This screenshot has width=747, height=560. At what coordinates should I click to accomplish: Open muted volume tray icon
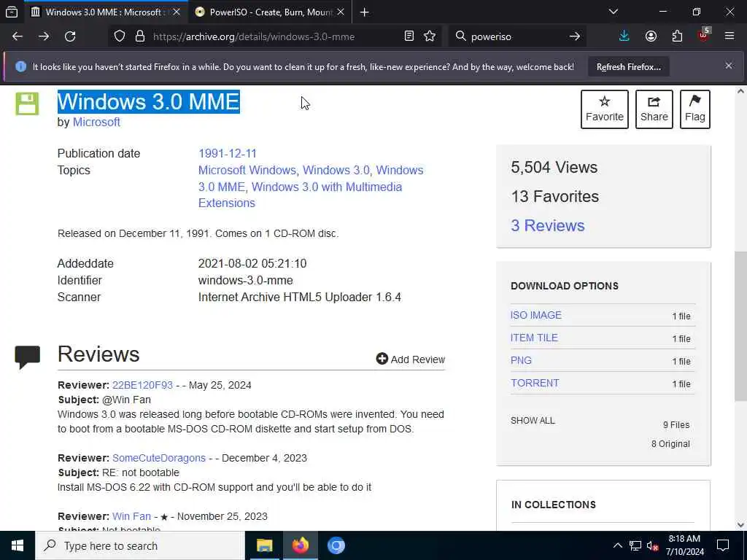652,545
